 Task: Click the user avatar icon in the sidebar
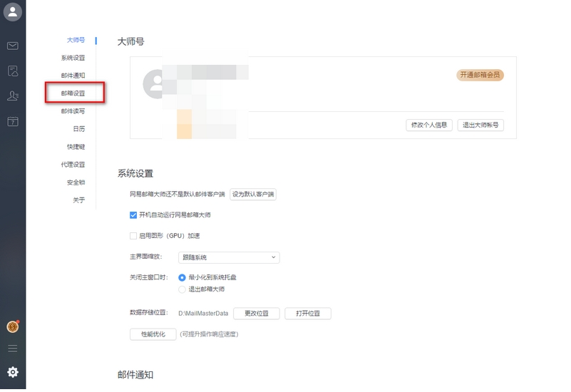(x=13, y=12)
